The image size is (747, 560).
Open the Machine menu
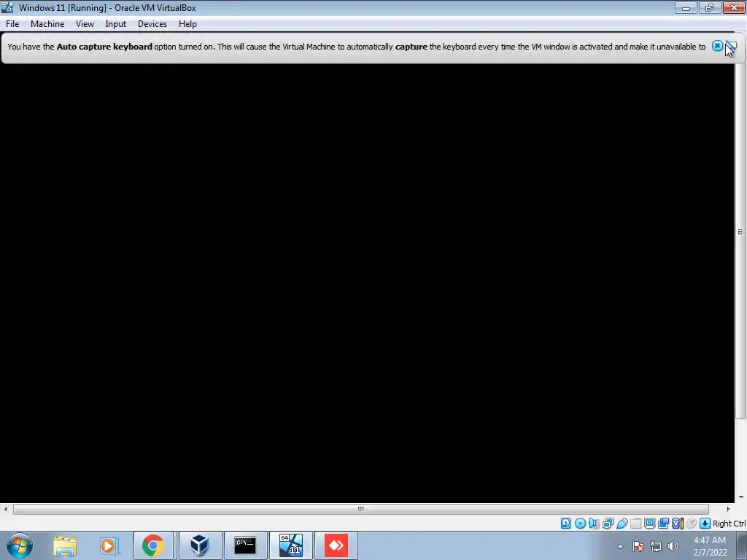pyautogui.click(x=47, y=24)
